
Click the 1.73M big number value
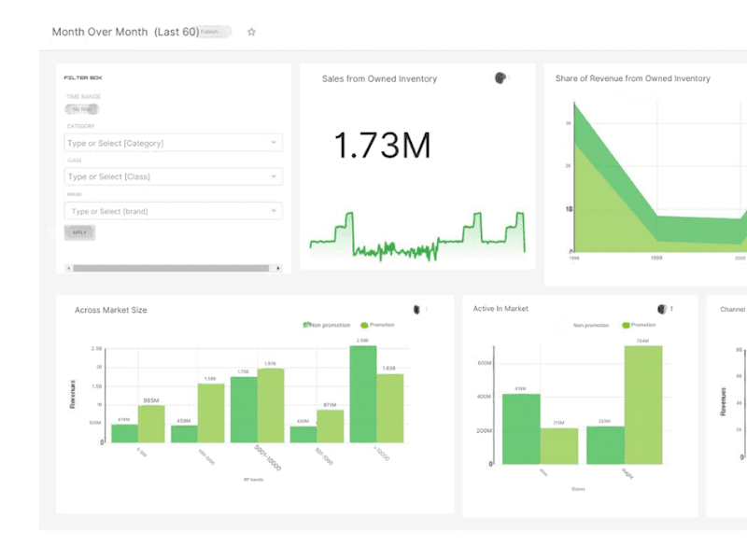(x=382, y=146)
